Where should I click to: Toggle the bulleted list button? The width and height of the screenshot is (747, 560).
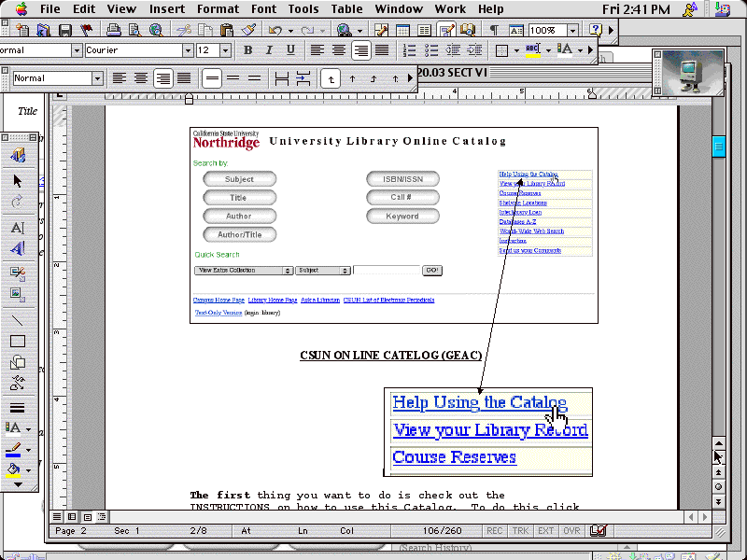tap(431, 50)
